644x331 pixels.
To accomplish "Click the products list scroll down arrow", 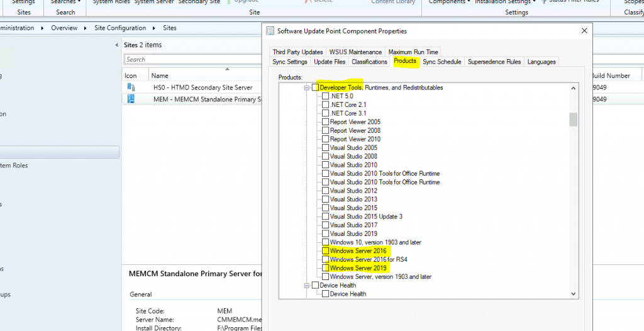I will 574,294.
